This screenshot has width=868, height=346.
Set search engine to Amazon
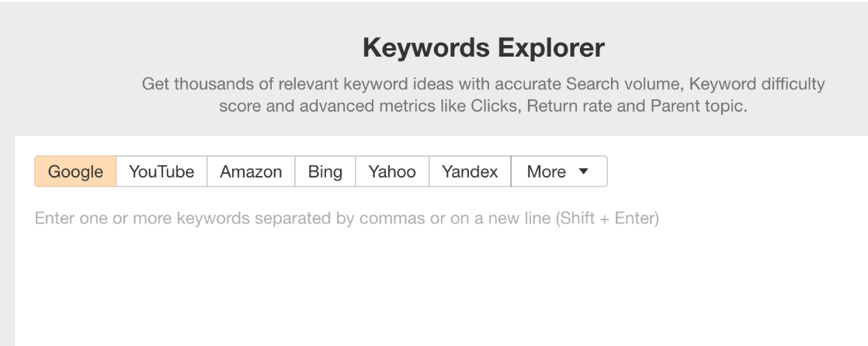coord(251,171)
